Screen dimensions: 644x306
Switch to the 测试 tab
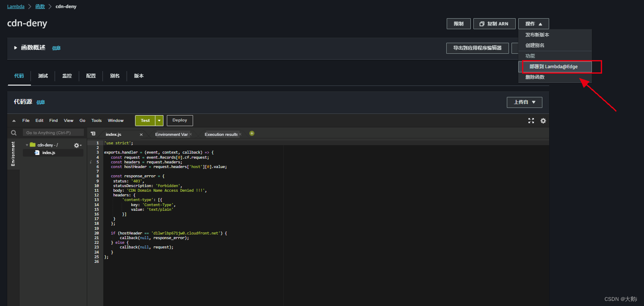tap(43, 76)
